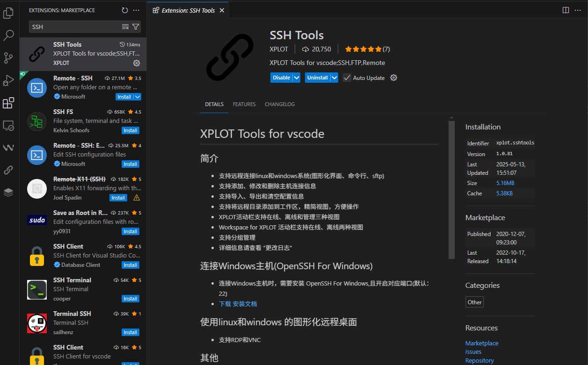Screen dimensions: 588x365
Task: Click the 5.38KB cache link
Action: 504,193
